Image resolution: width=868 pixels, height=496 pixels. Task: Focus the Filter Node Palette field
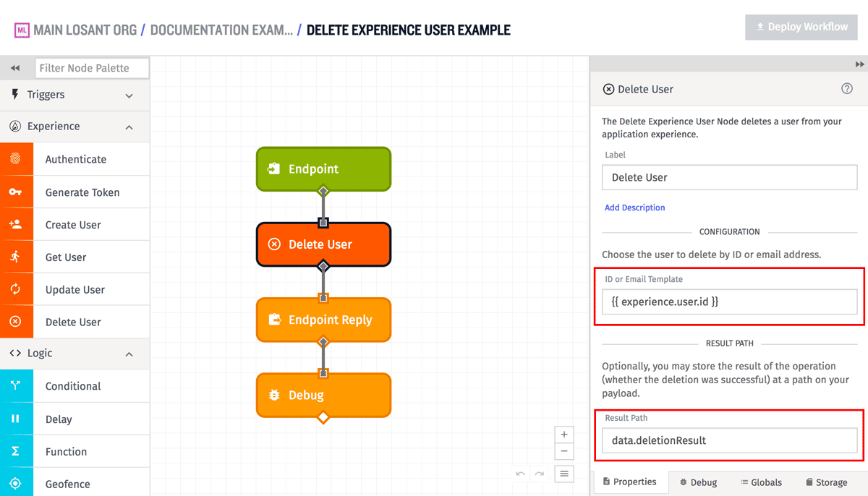pyautogui.click(x=92, y=68)
